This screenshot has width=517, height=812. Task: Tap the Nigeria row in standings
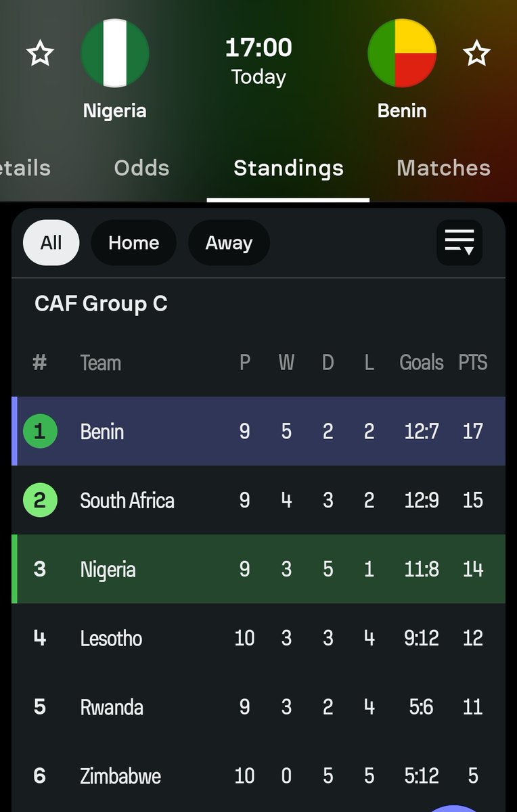108,569
